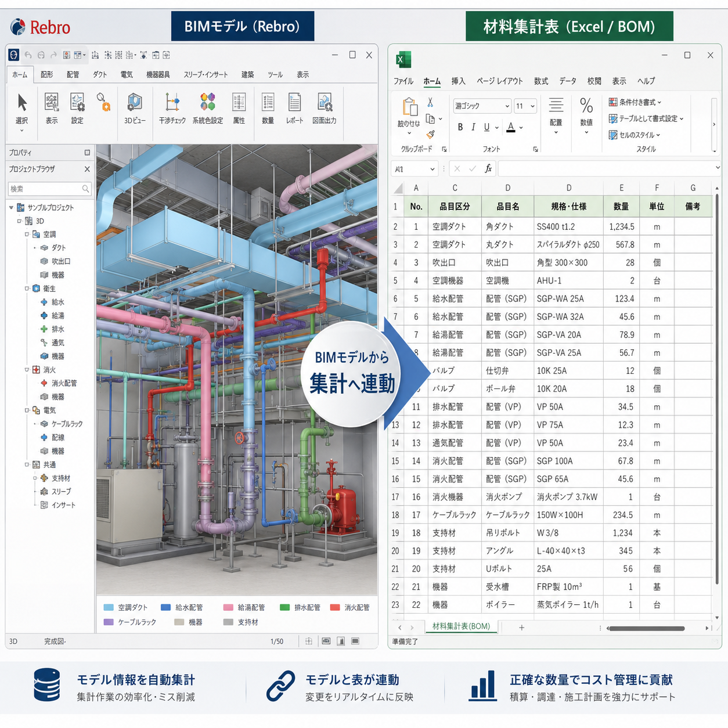
Task: Click the 条件付き書式 button
Action: (x=635, y=102)
